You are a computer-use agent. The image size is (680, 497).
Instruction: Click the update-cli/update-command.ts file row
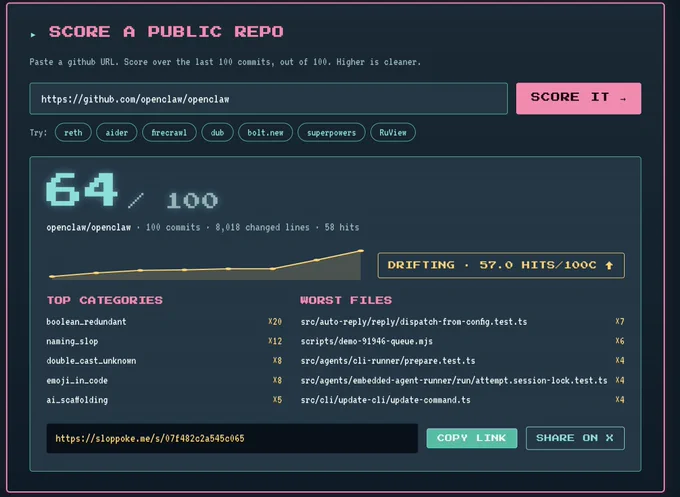coord(462,400)
